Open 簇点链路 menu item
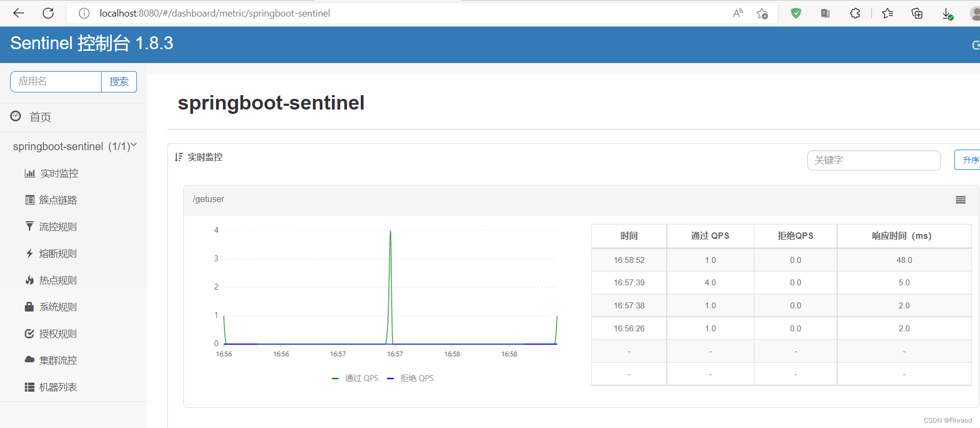Image resolution: width=980 pixels, height=428 pixels. pos(58,200)
